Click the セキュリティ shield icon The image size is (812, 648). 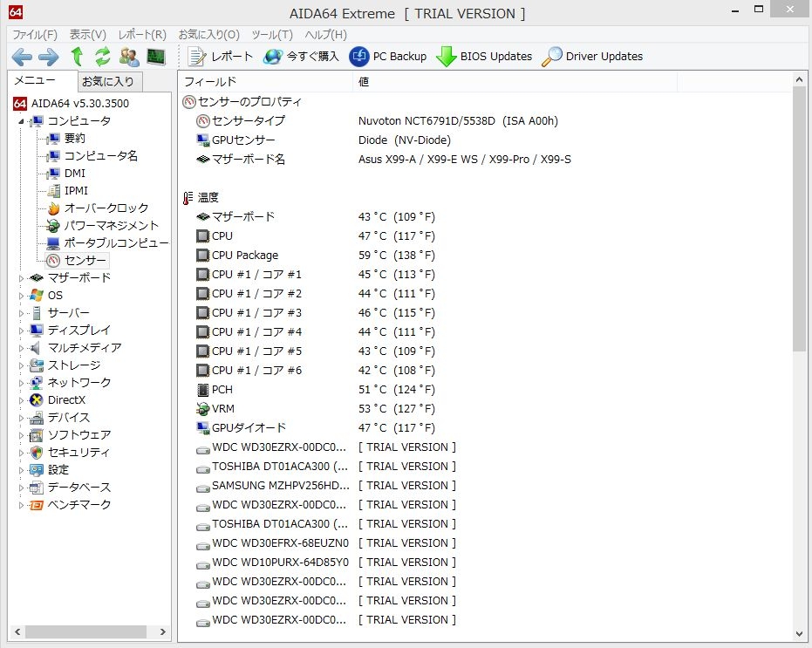pos(37,453)
